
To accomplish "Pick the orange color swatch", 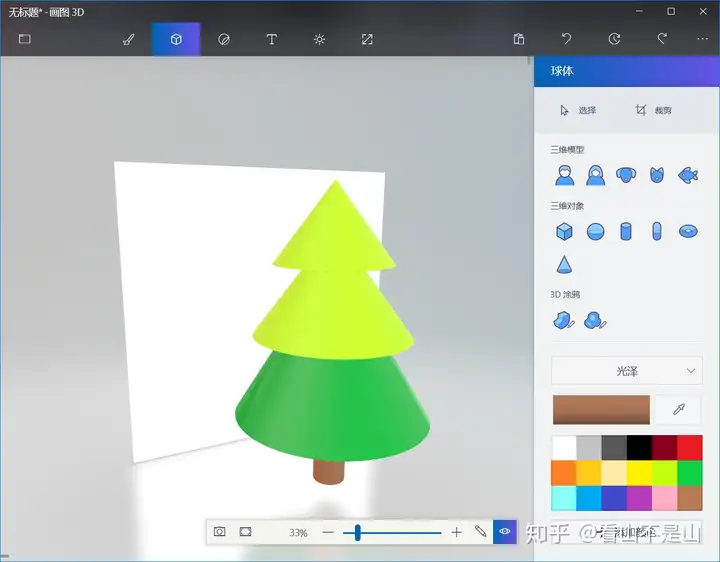I will click(x=564, y=473).
